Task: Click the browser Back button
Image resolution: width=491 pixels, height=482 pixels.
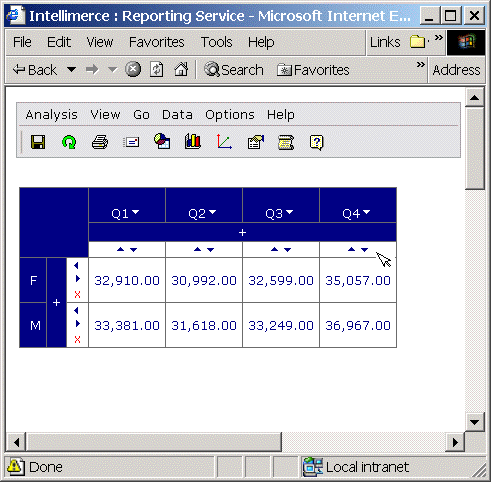Action: (35, 70)
